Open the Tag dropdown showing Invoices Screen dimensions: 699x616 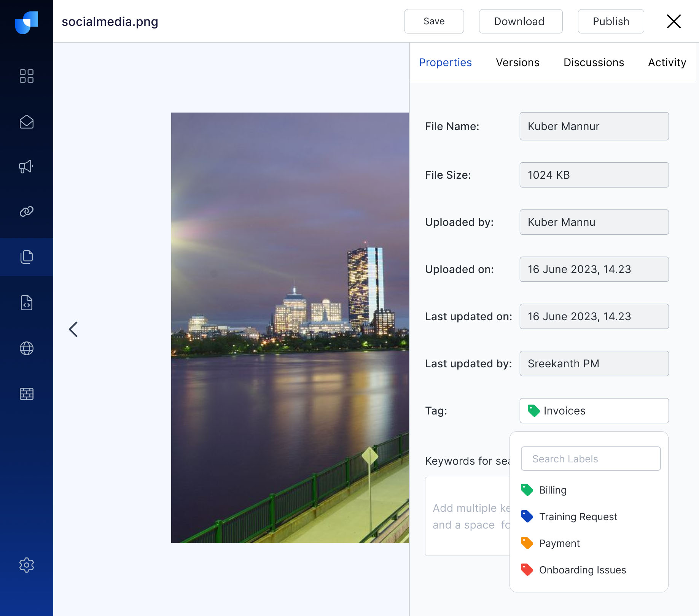click(x=594, y=411)
